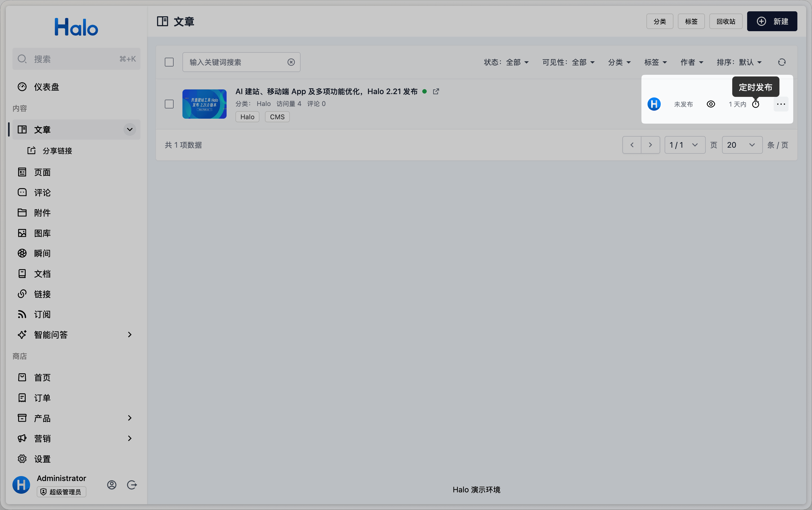Click the CMS tag chip
Screen dimensions: 812x510
[277, 117]
